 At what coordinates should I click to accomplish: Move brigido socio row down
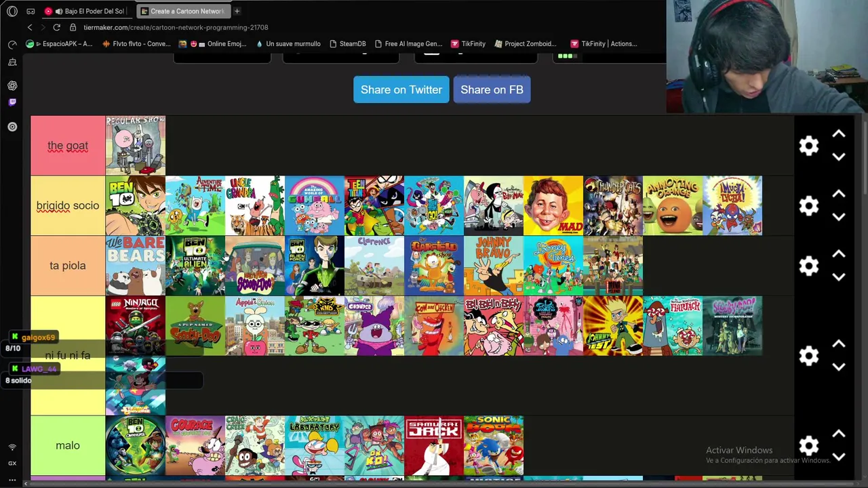pos(839,217)
